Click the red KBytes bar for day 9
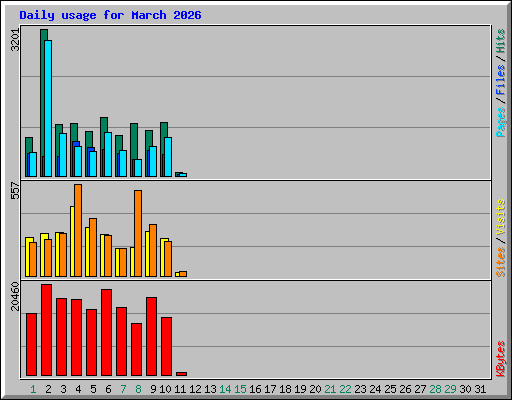The height and width of the screenshot is (400, 512). click(151, 336)
